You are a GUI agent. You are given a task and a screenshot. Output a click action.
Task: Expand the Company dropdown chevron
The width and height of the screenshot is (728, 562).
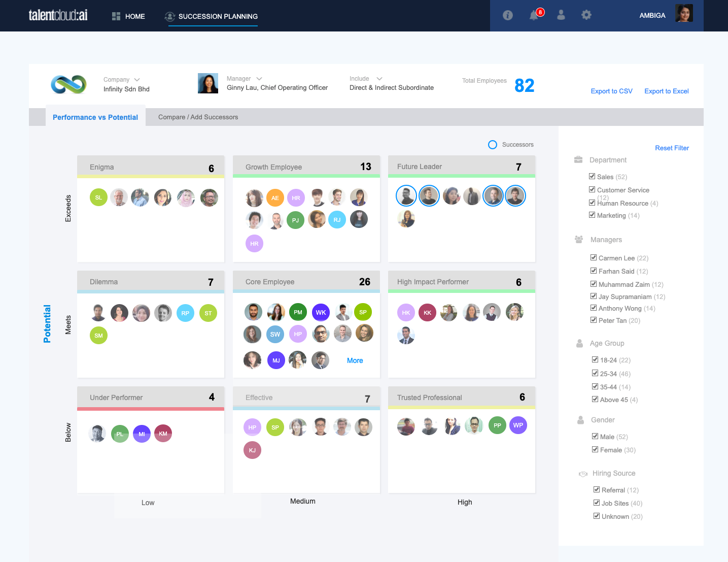(137, 80)
